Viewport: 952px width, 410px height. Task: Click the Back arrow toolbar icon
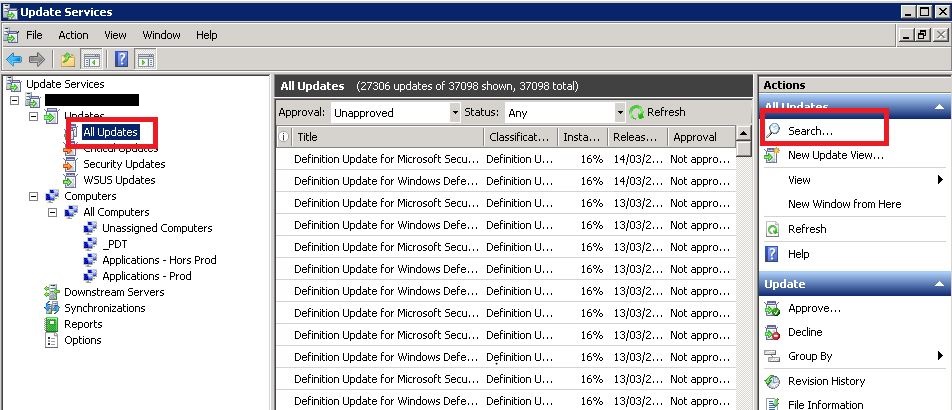coord(14,60)
